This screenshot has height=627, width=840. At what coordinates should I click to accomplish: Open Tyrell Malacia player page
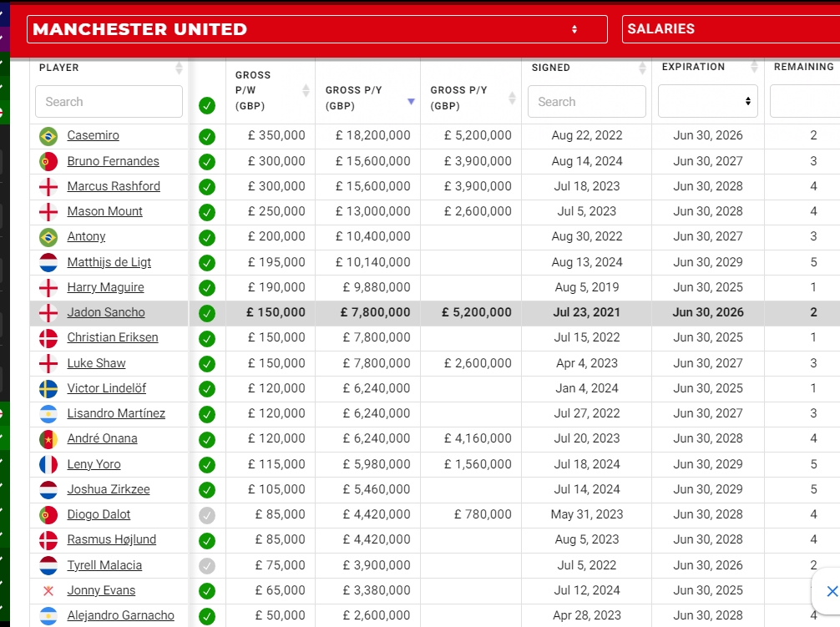[104, 566]
